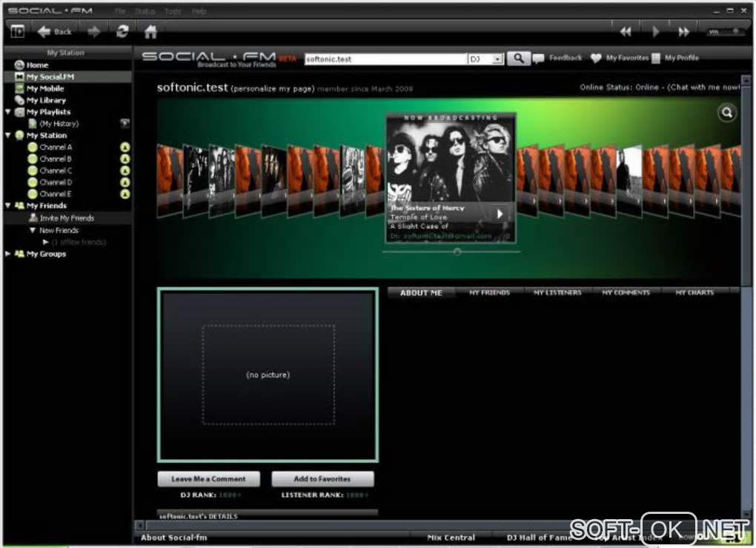Select Channel E in My Station
The width and height of the screenshot is (756, 548).
55,194
